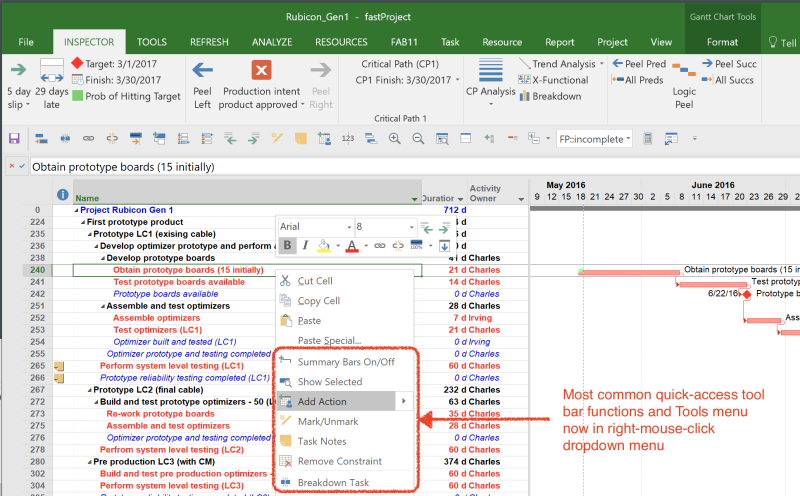Open the File tab

click(x=26, y=42)
